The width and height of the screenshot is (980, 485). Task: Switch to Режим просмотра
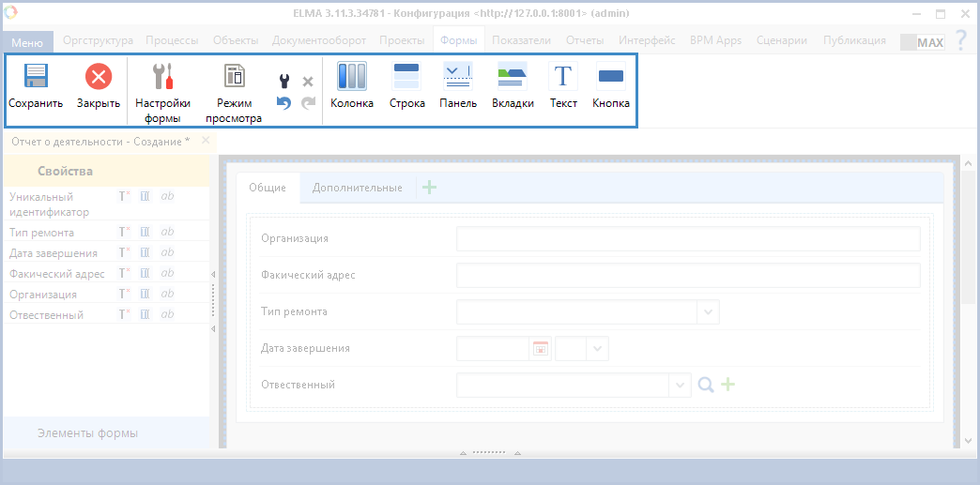[234, 77]
